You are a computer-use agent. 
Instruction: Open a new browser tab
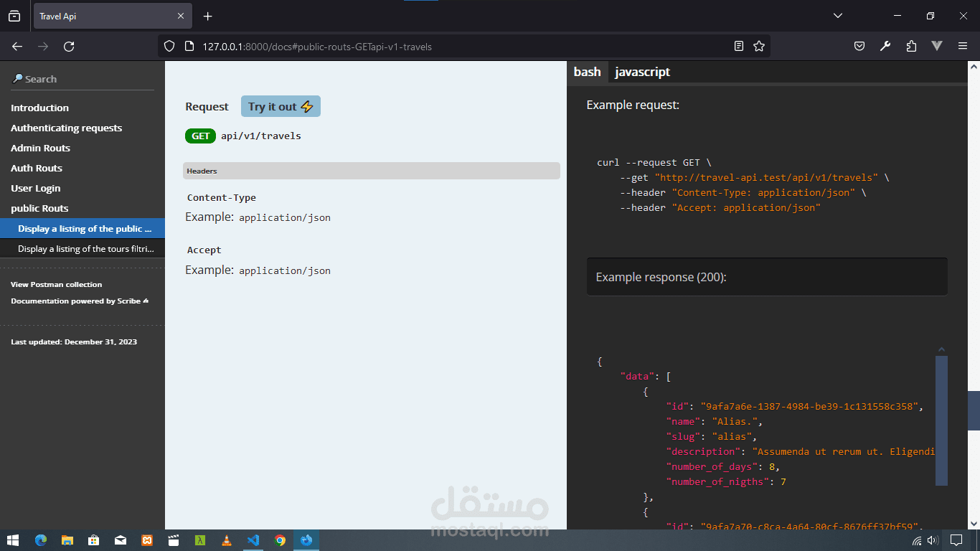point(207,16)
